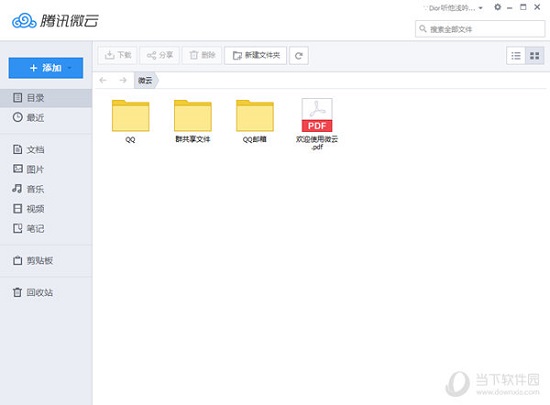
Task: Select the 群共享文件 folder
Action: click(193, 121)
